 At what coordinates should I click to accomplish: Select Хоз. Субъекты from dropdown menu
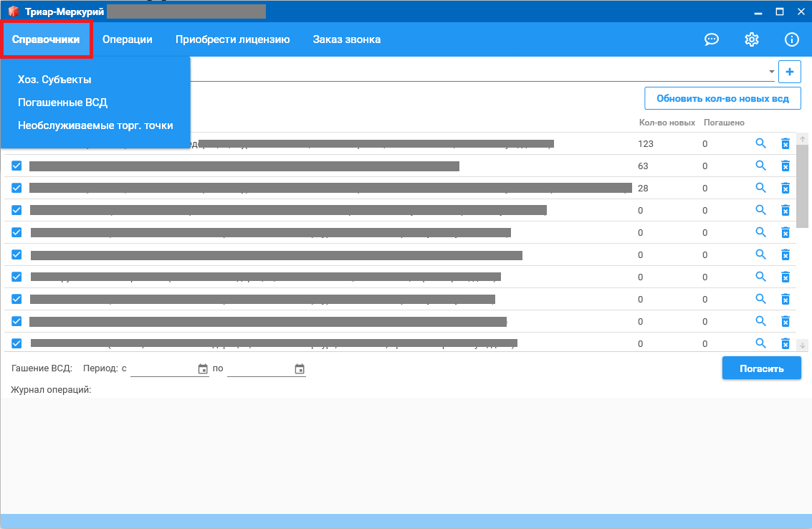pos(54,80)
